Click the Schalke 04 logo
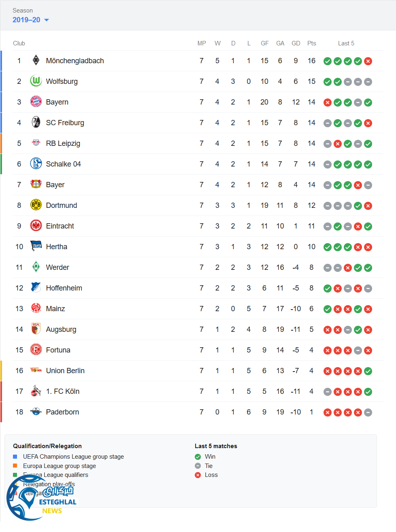 (x=36, y=164)
